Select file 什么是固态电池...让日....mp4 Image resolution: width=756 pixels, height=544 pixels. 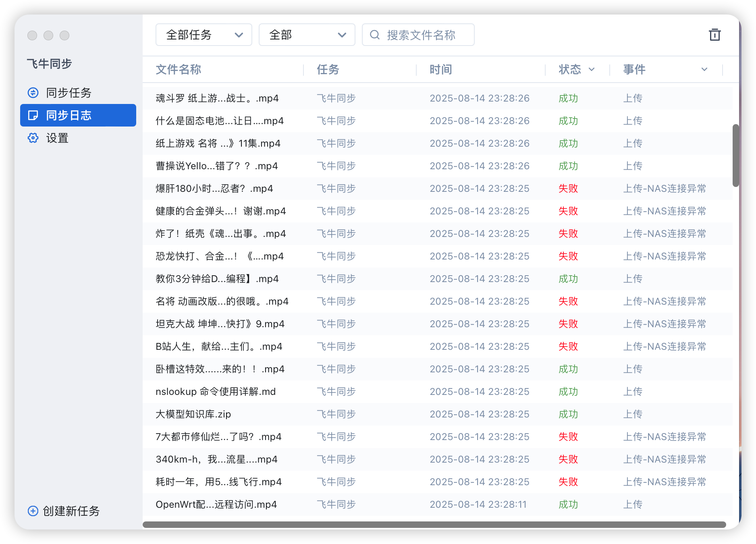pos(220,121)
